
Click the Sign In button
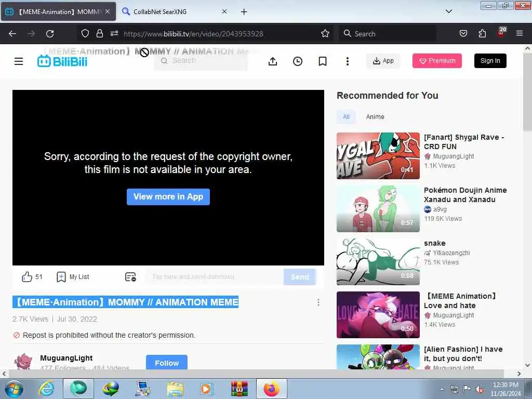pos(490,61)
